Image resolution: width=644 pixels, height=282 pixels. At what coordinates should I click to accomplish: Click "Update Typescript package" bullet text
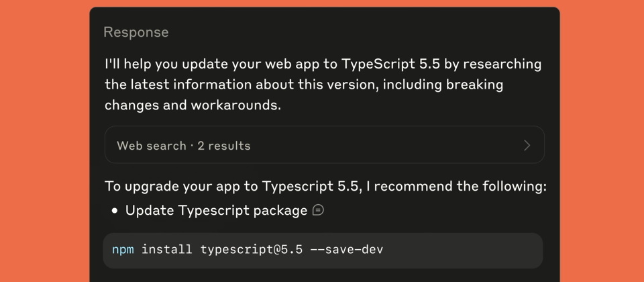[x=217, y=210]
